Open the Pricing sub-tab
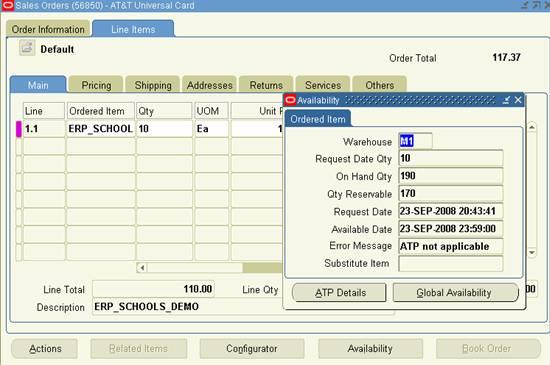This screenshot has width=550, height=365. coord(96,85)
